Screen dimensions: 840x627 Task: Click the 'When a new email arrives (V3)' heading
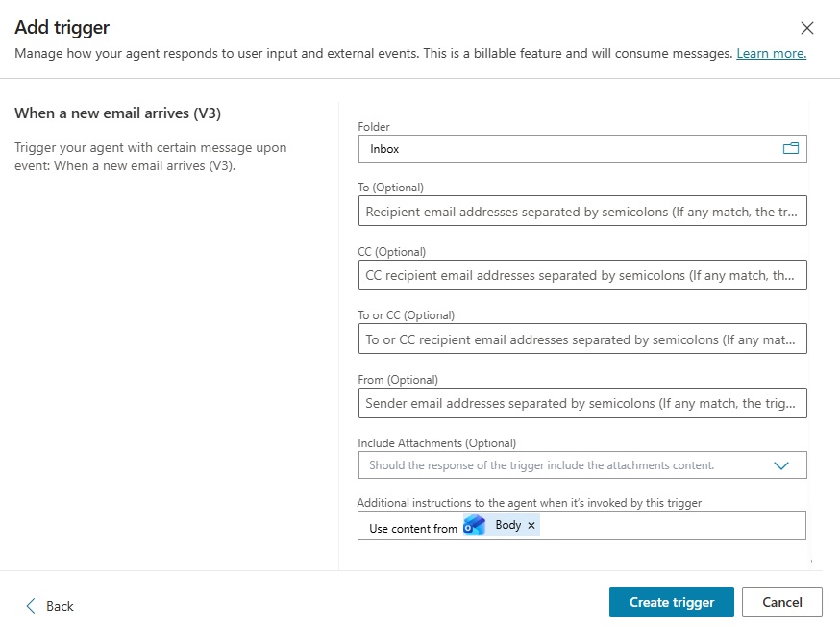click(118, 113)
